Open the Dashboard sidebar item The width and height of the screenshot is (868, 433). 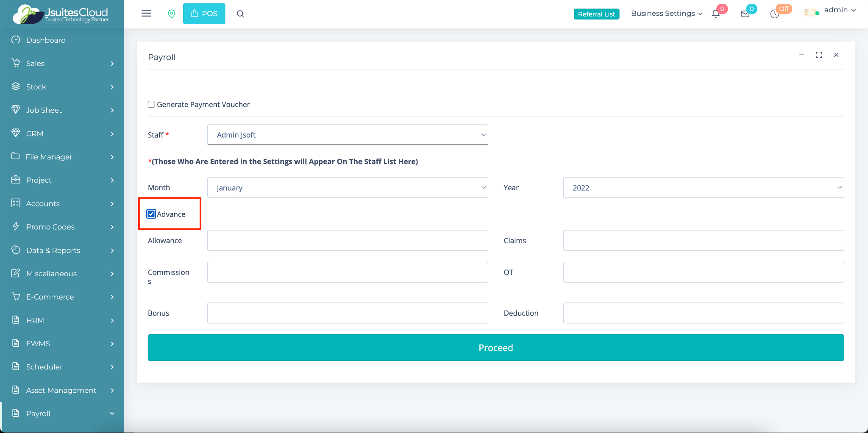[x=46, y=40]
